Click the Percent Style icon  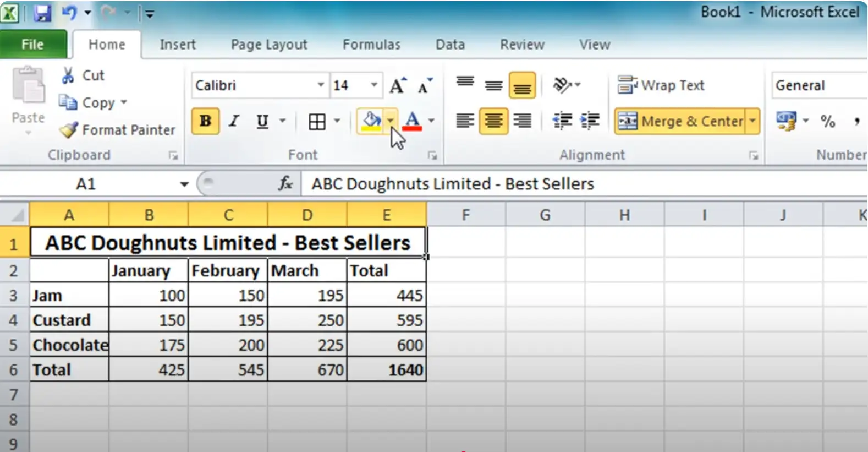point(827,121)
